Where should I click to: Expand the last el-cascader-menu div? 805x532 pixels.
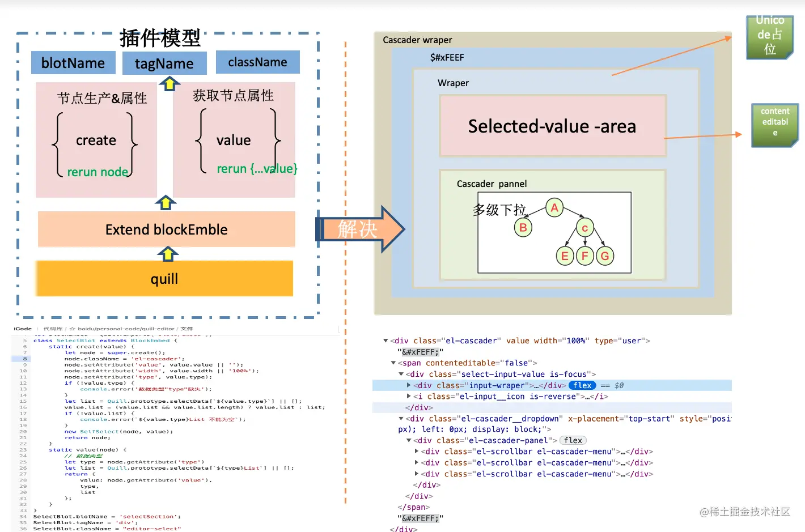pyautogui.click(x=417, y=474)
